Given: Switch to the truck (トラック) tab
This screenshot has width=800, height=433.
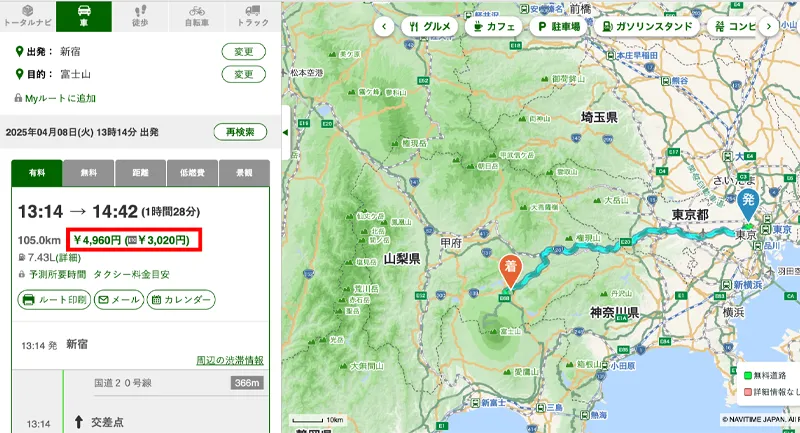Looking at the screenshot, I should 253,16.
